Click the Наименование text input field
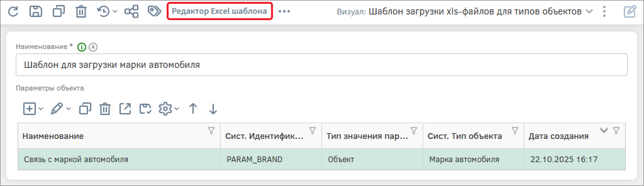Viewport: 644px width, 186px height. (321, 65)
